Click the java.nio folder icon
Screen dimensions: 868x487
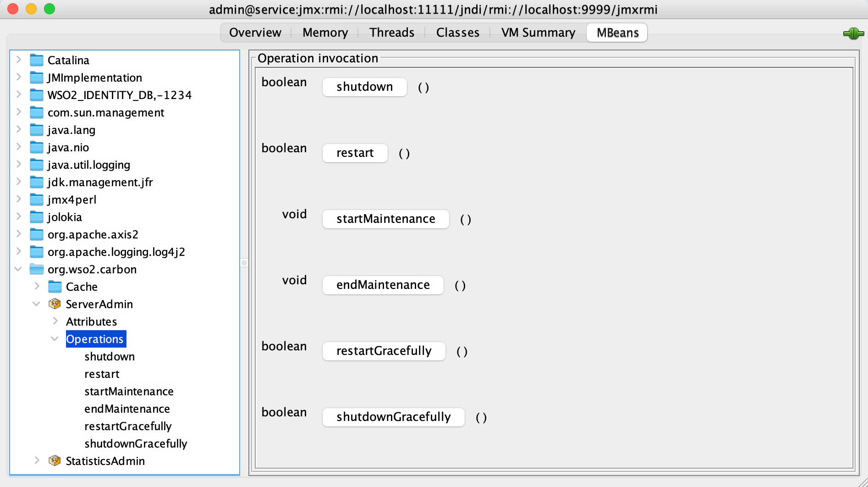point(37,147)
